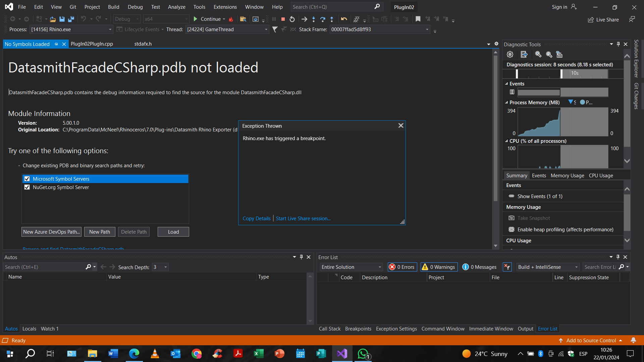
Task: Toggle the bookmark icon in the toolbar
Action: 418,19
